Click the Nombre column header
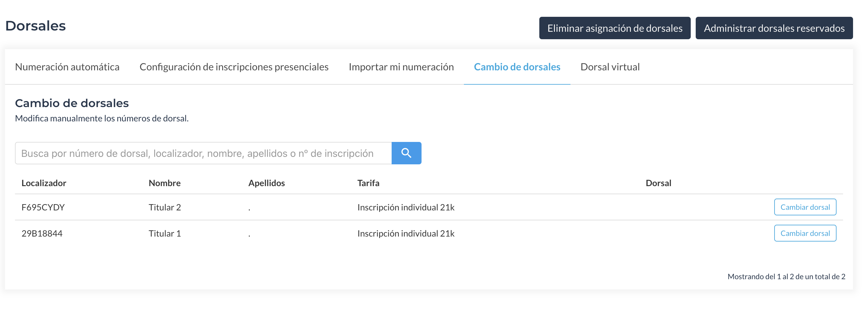The image size is (868, 310). (165, 183)
